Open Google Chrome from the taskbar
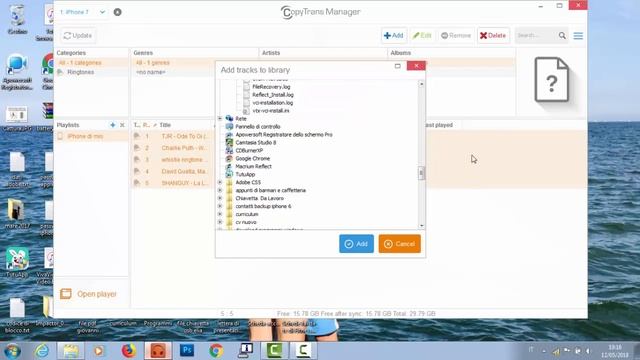Screen dimensions: 640x360 (216, 350)
